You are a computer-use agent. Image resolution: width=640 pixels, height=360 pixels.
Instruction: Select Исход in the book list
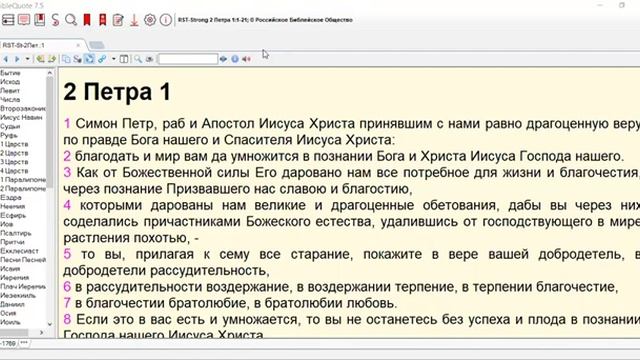point(10,82)
